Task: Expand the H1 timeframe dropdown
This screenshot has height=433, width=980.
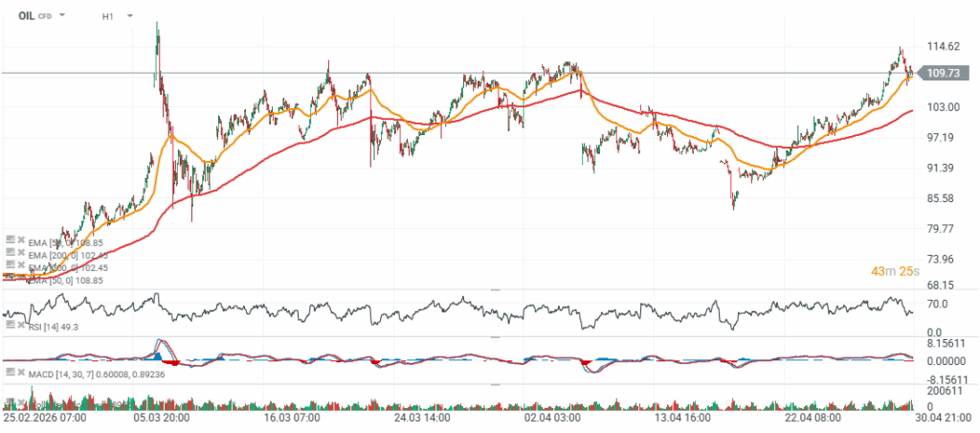Action: (129, 15)
